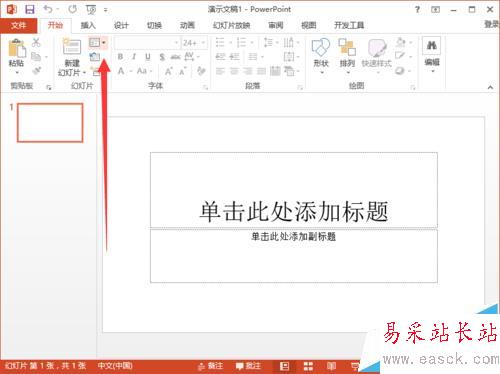Click the Save icon in quick access toolbar
The width and height of the screenshot is (500, 374).
click(x=30, y=9)
